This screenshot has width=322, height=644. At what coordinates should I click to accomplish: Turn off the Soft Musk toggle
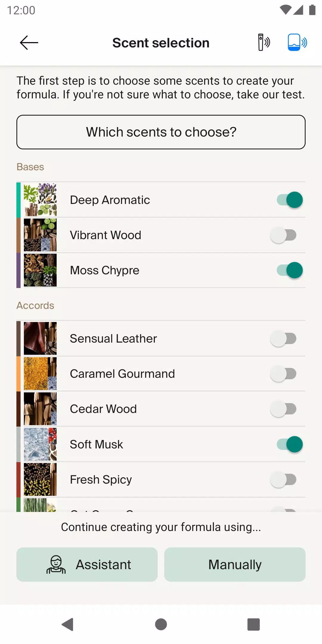pos(290,444)
